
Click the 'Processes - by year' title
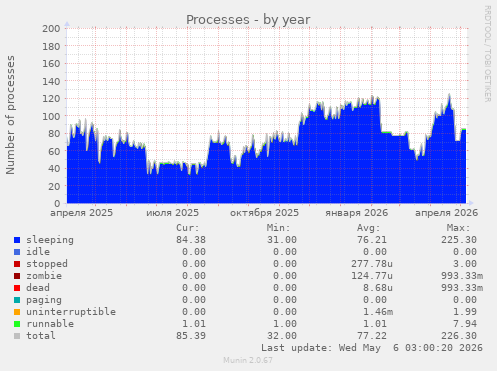(248, 20)
